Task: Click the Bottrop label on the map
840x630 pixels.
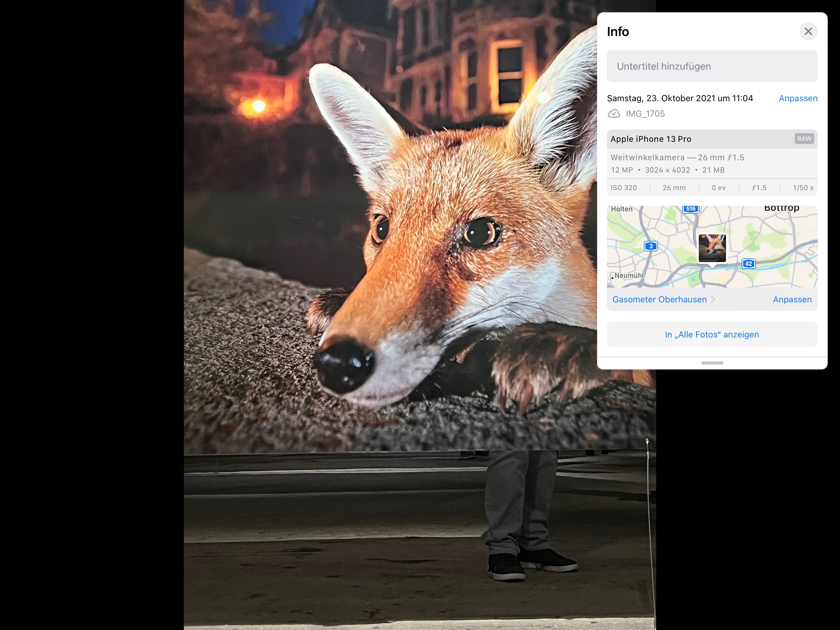Action: click(x=782, y=208)
